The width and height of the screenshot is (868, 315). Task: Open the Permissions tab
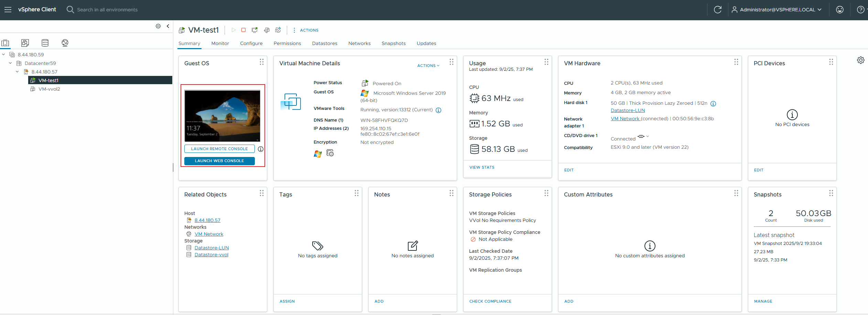[x=287, y=43]
